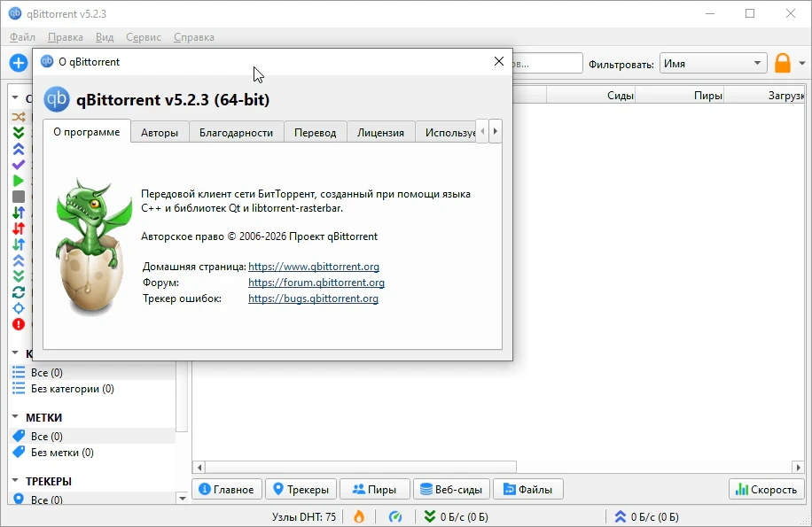Select the green double-down downloading filter icon

[18, 133]
